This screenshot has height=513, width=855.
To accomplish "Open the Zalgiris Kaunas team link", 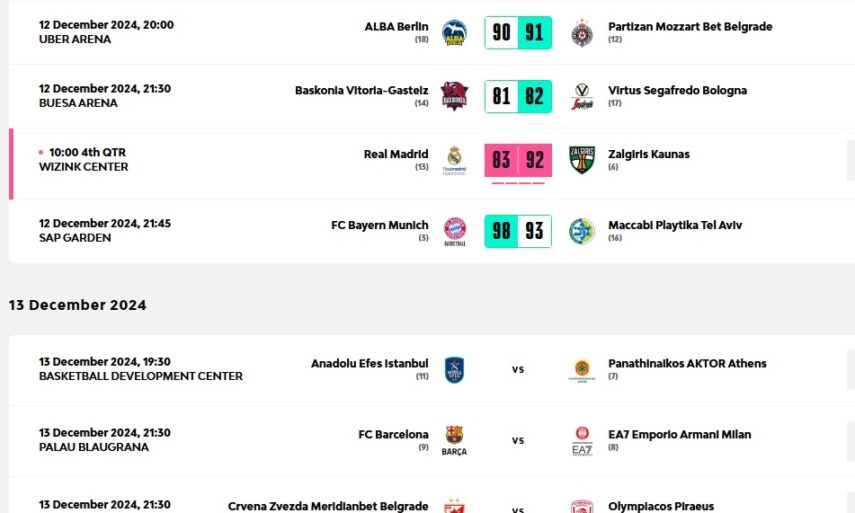I will click(648, 154).
